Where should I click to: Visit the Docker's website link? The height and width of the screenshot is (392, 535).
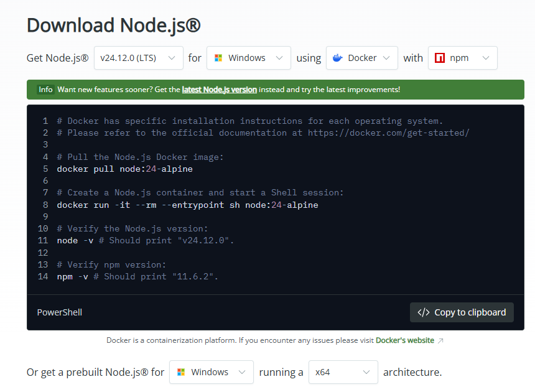click(404, 340)
